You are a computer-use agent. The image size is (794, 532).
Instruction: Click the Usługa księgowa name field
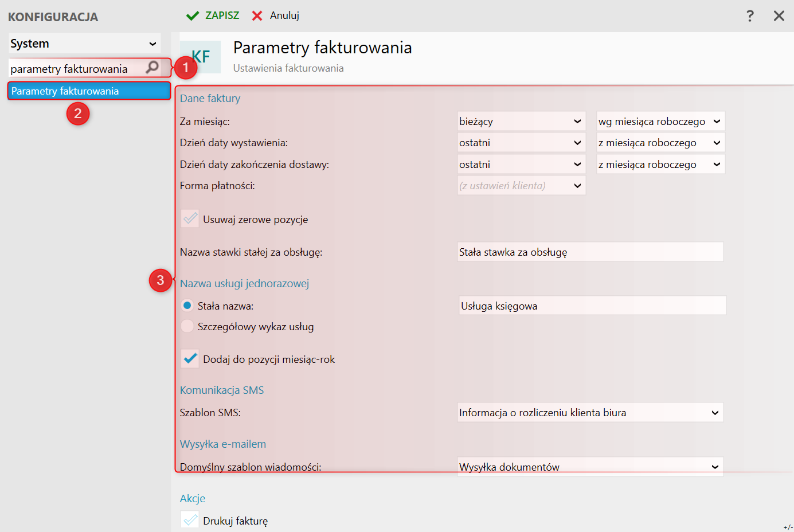(x=593, y=306)
